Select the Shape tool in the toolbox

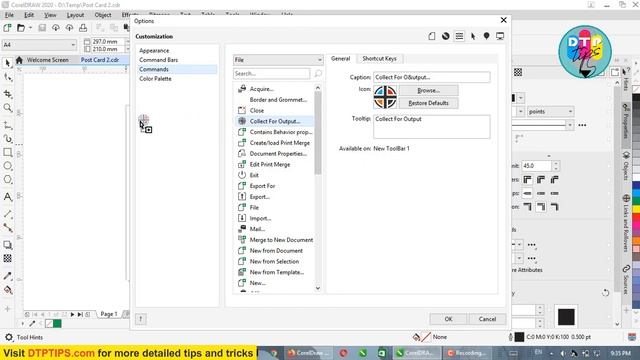tap(7, 77)
